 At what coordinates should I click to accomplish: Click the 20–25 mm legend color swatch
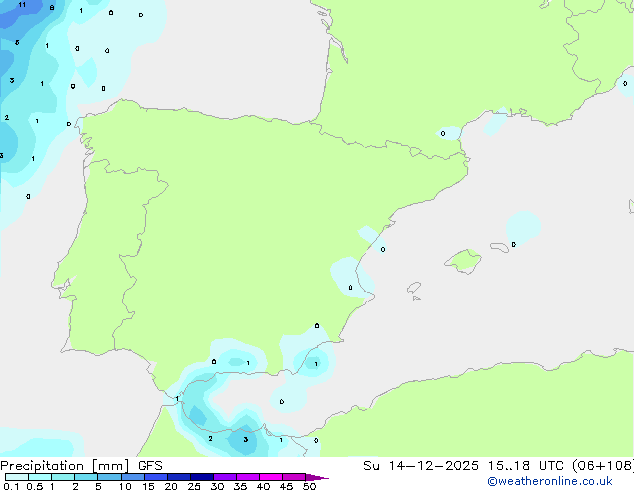pyautogui.click(x=178, y=477)
